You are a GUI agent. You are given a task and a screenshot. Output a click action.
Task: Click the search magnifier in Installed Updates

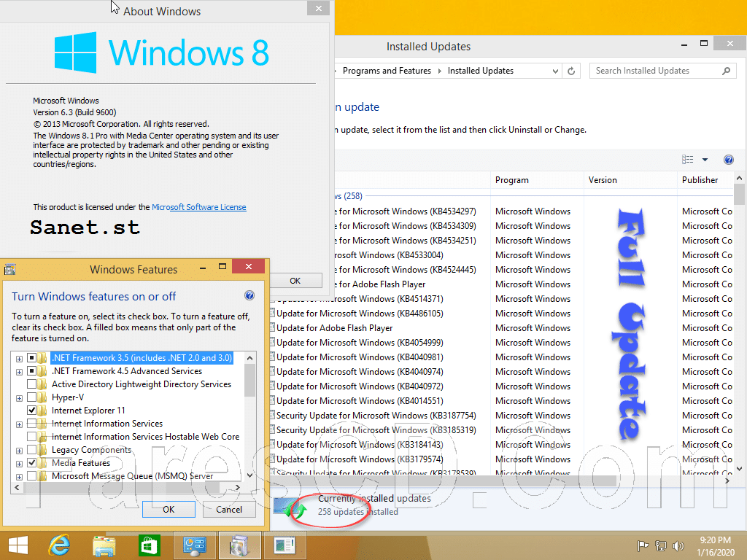click(726, 71)
